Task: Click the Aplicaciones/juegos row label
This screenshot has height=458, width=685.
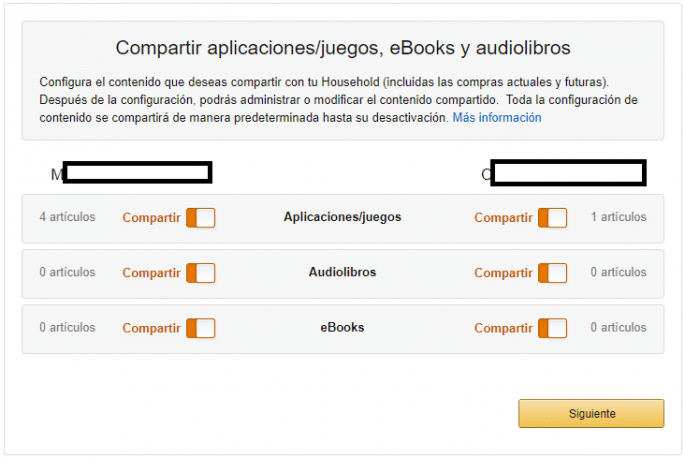Action: pos(342,217)
